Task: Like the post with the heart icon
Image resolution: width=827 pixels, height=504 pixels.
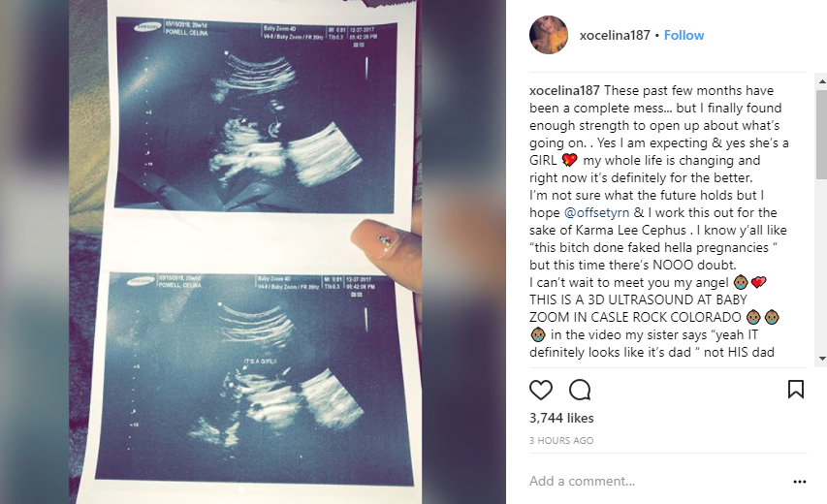Action: 541,391
